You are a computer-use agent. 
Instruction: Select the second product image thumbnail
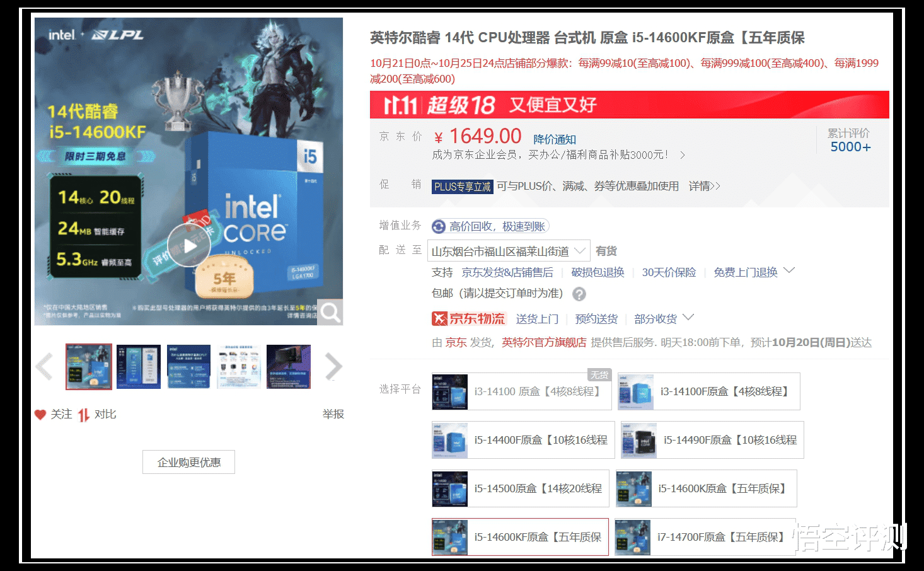[x=138, y=366]
